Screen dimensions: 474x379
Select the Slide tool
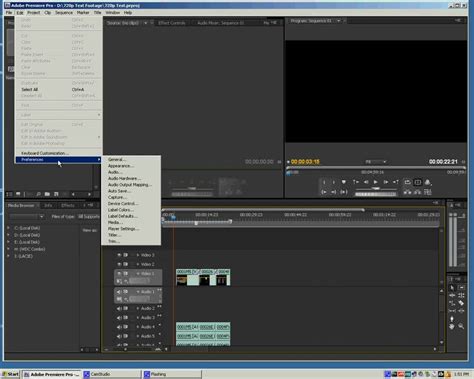461,311
